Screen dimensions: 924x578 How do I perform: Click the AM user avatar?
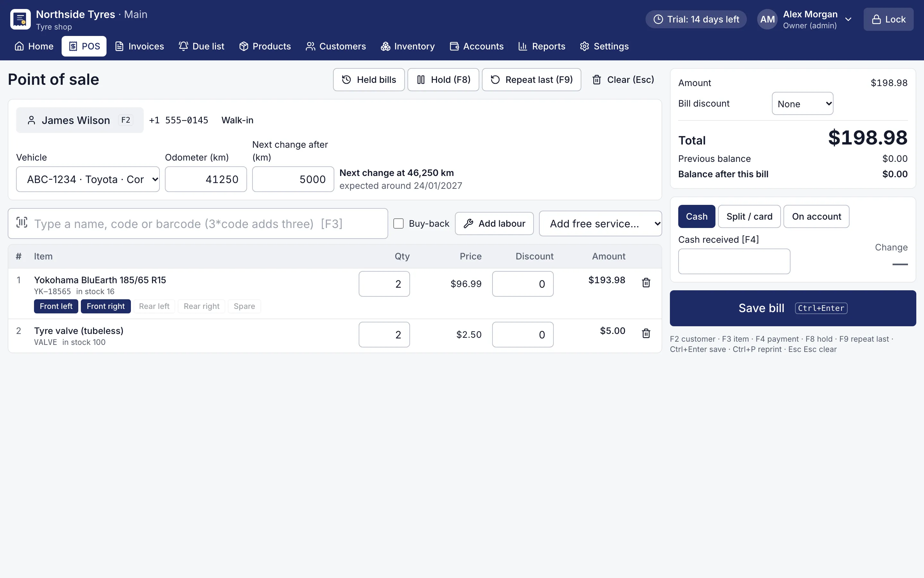(x=767, y=20)
